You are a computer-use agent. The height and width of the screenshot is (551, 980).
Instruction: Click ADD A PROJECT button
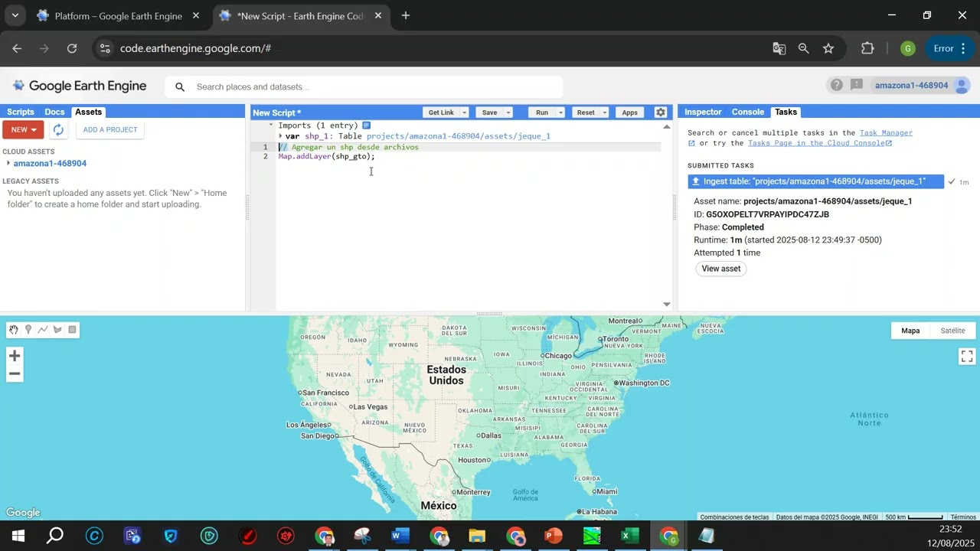[110, 130]
